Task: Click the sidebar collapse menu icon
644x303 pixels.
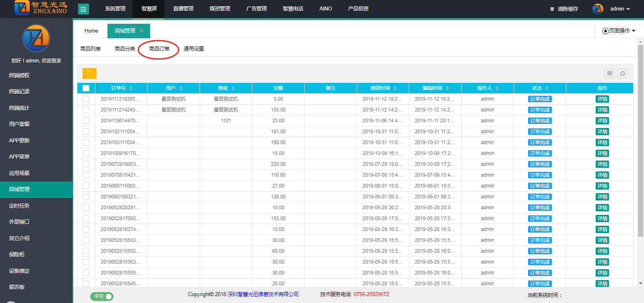Action: [83, 9]
